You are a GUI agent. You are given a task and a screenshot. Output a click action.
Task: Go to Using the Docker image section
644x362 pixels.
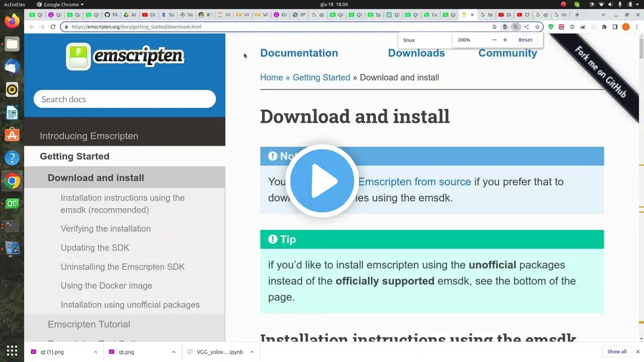point(107,286)
